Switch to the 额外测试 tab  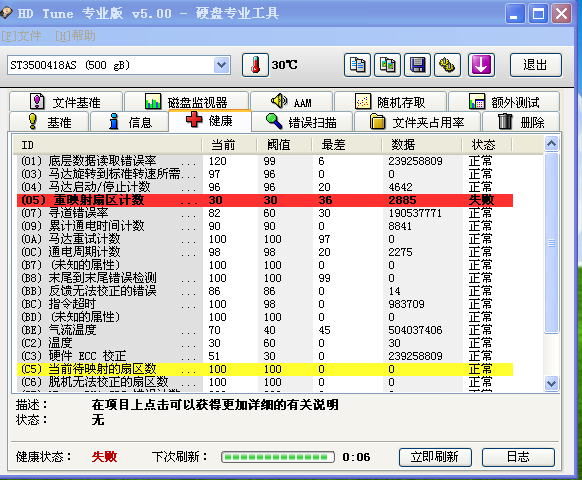[504, 101]
